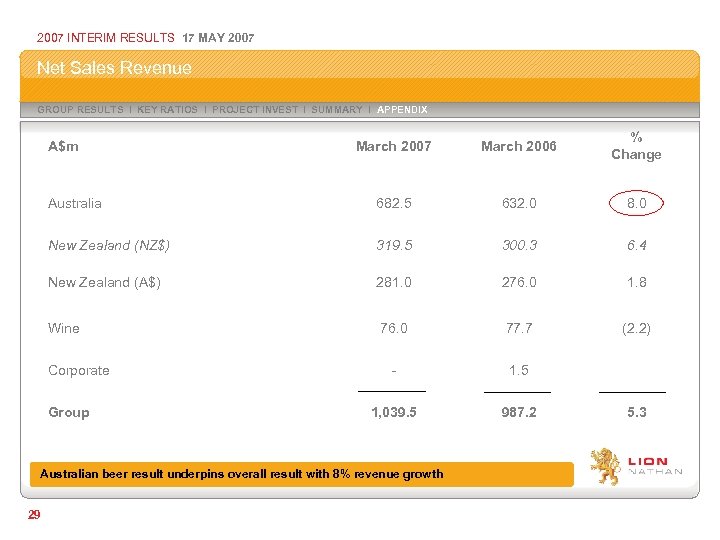
Task: Open the PROJECT INVEST navigation tab
Action: click(255, 110)
